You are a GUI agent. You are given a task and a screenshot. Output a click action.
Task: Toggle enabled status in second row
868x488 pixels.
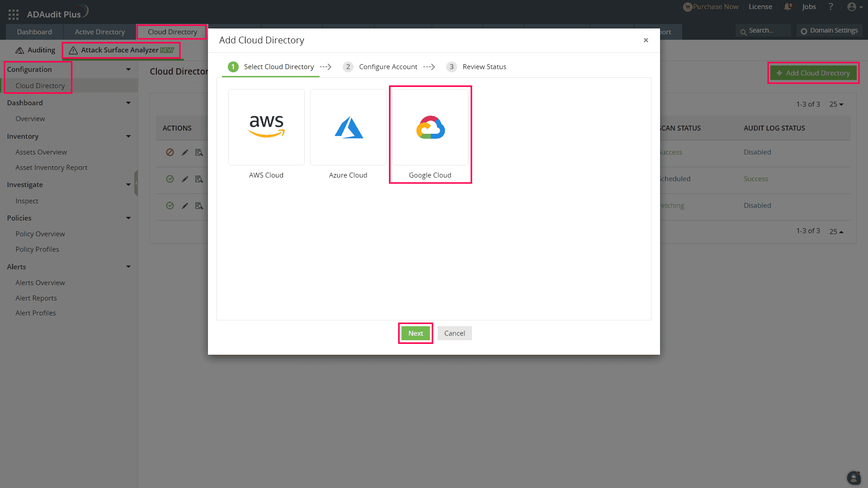pyautogui.click(x=170, y=179)
